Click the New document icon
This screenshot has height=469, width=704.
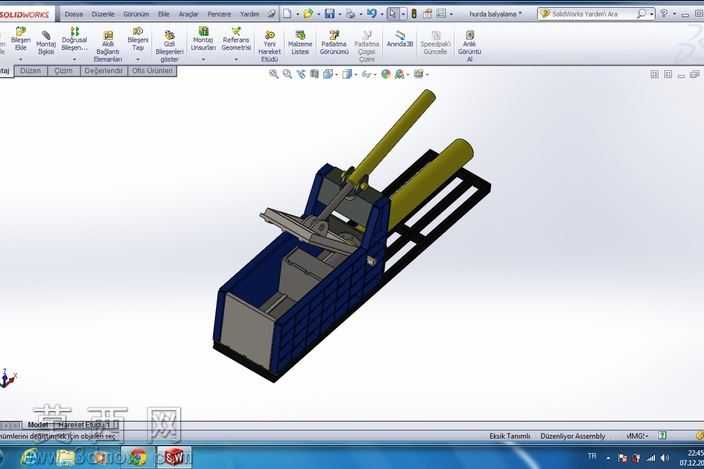[x=287, y=14]
